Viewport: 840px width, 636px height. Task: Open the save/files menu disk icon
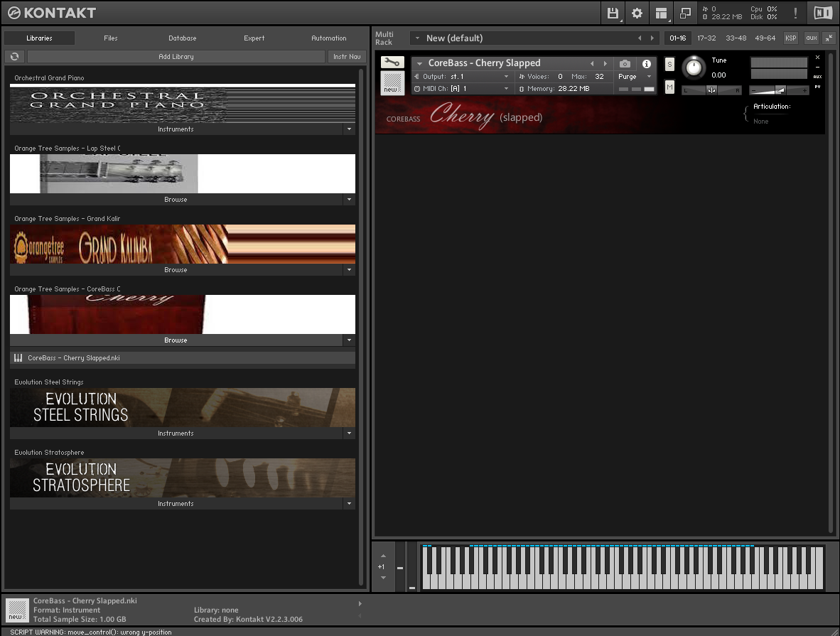tap(613, 13)
